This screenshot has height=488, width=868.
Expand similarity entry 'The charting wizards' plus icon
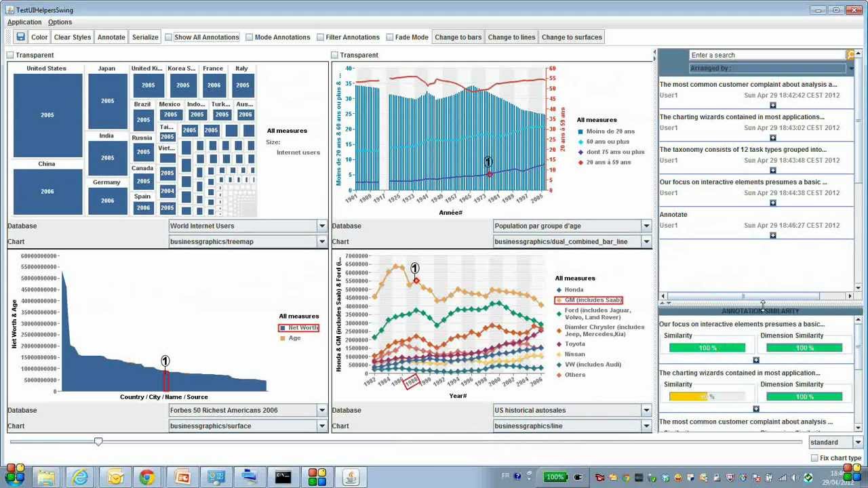tap(756, 409)
